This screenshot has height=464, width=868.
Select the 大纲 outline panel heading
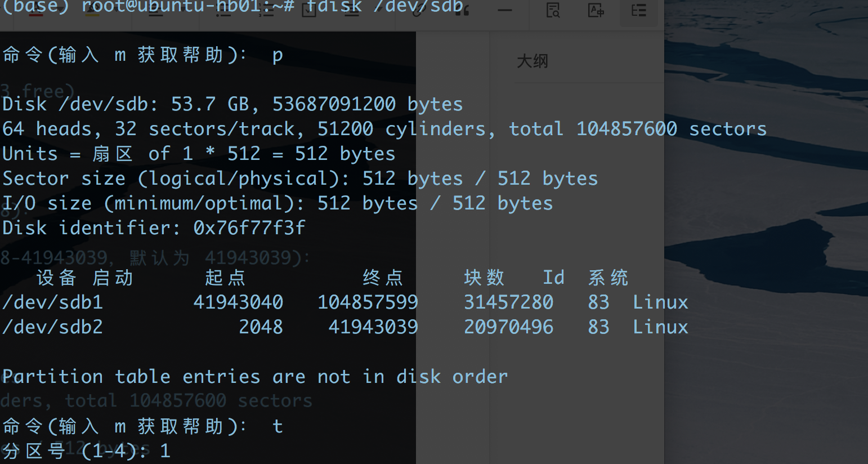[532, 61]
